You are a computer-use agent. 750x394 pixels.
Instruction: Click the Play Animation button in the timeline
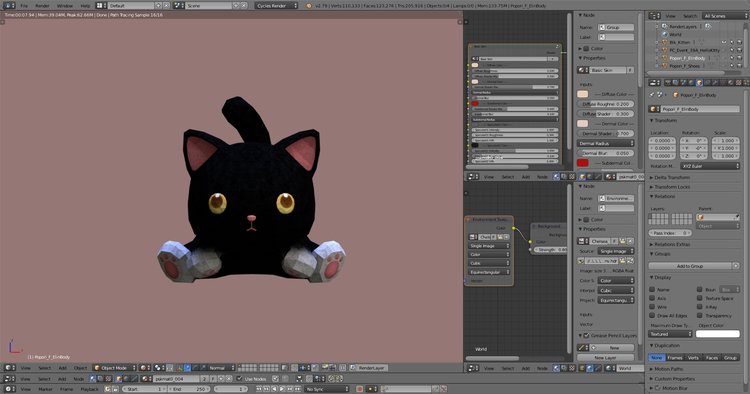click(x=281, y=389)
